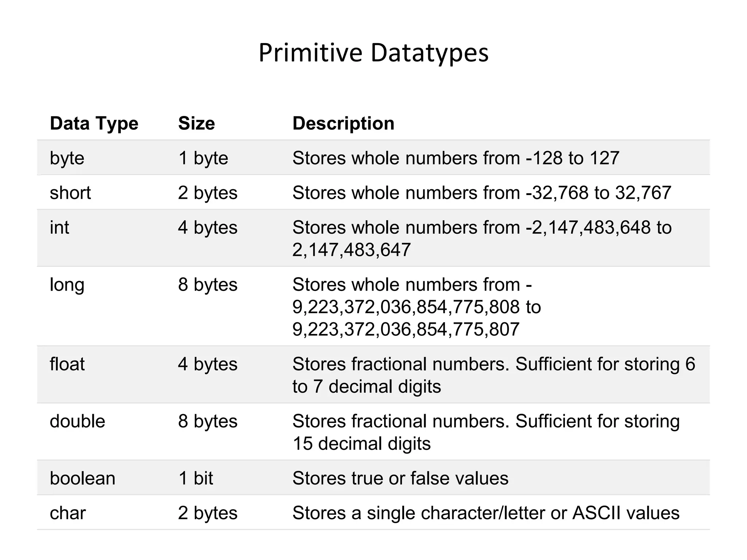The width and height of the screenshot is (747, 560).
Task: Click the Description column header
Action: 343,123
